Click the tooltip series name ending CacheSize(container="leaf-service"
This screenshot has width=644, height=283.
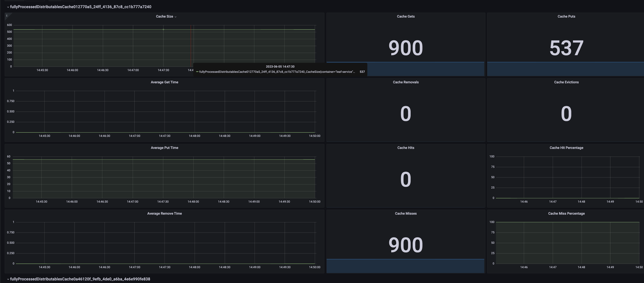(x=277, y=72)
